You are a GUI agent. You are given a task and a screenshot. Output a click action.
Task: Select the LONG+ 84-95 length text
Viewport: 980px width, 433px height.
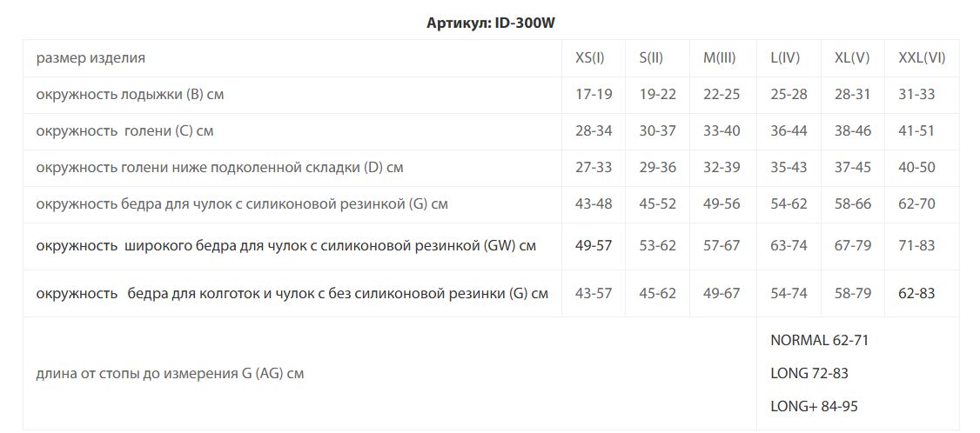coord(815,407)
